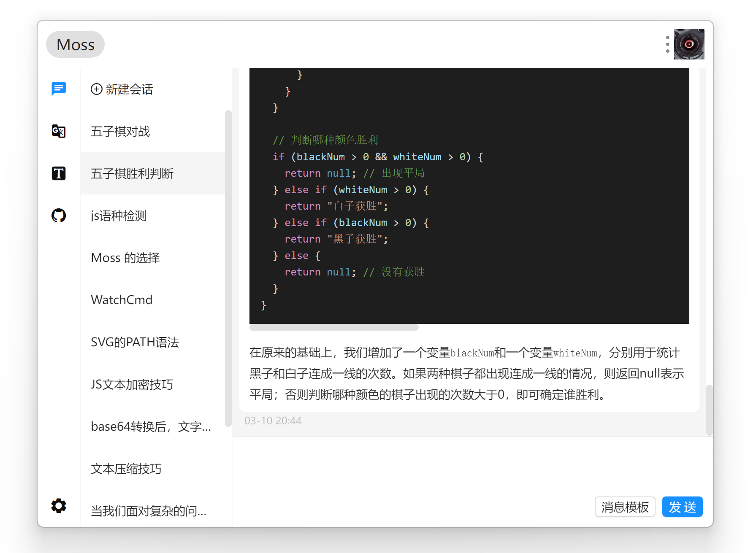Click the user avatar image
The height and width of the screenshot is (553, 756).
click(689, 44)
